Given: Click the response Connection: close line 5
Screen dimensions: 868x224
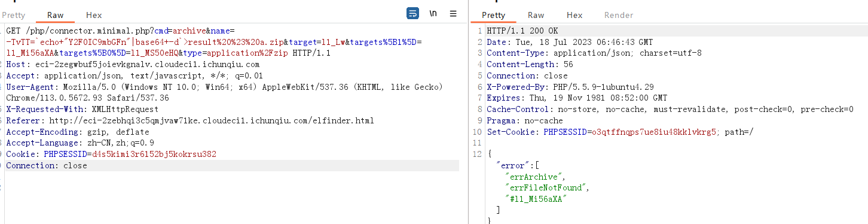Looking at the screenshot, I should point(527,75).
